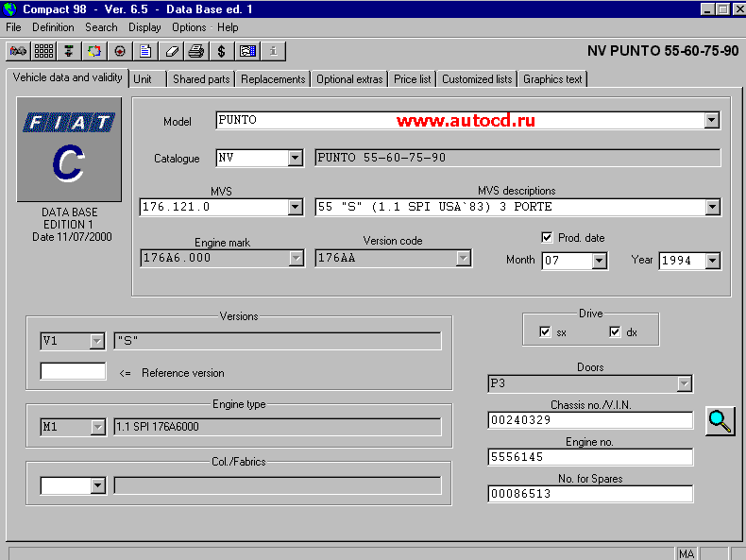Click the colored cycle arrows toolbar icon
This screenshot has width=746, height=560.
coord(94,51)
